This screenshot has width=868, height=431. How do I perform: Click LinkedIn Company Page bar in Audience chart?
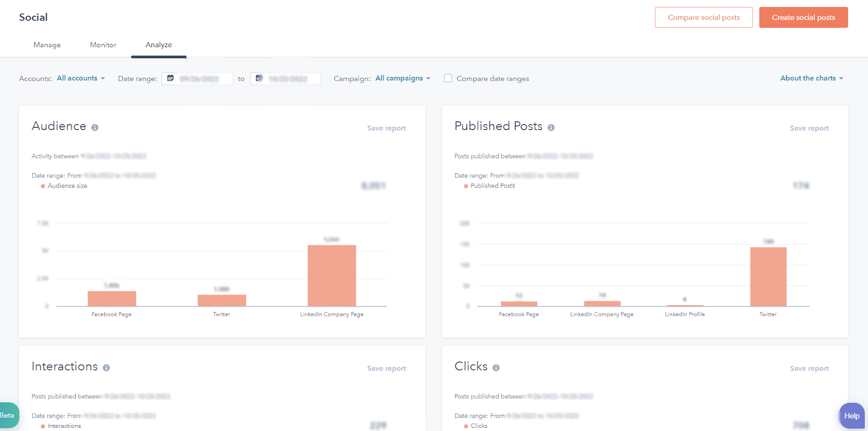click(x=332, y=276)
